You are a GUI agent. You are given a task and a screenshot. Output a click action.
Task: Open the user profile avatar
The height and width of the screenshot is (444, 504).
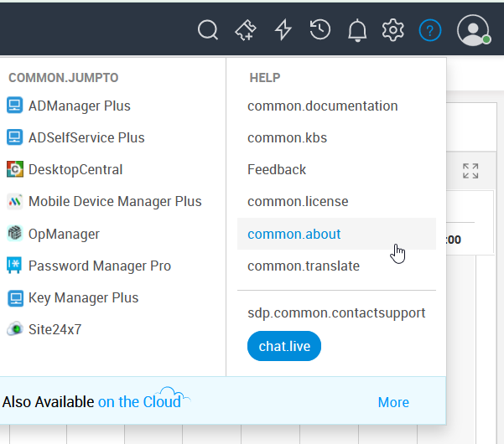point(473,31)
